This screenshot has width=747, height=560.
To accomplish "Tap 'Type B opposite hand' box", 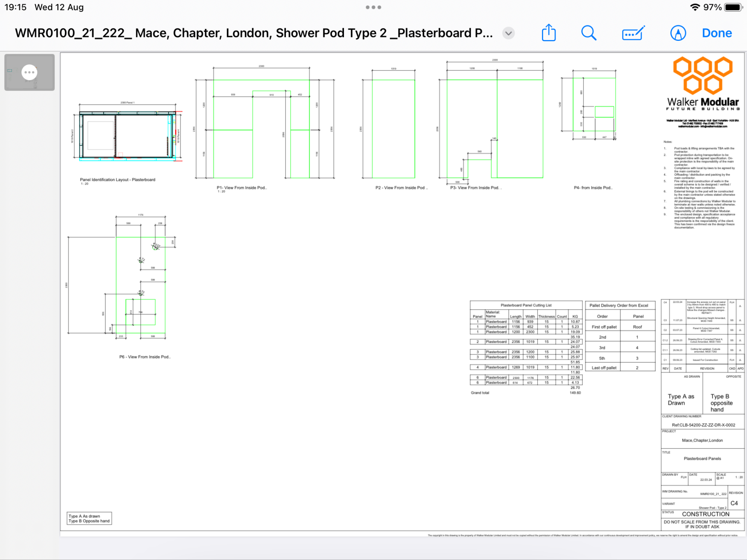I will click(x=721, y=403).
